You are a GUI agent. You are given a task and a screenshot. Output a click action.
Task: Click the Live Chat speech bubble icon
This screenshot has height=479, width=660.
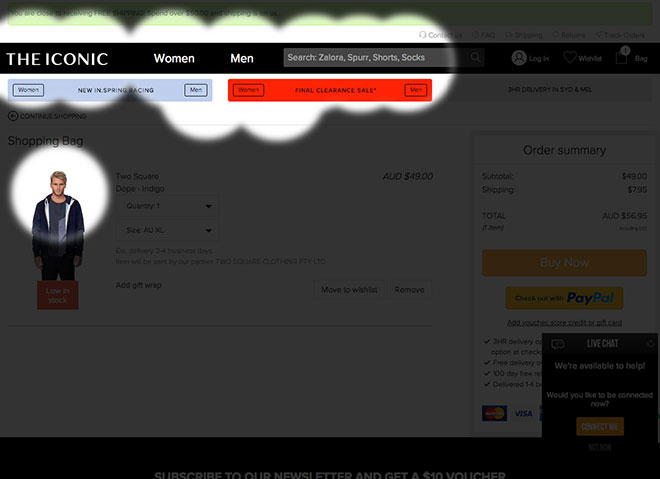pos(558,344)
